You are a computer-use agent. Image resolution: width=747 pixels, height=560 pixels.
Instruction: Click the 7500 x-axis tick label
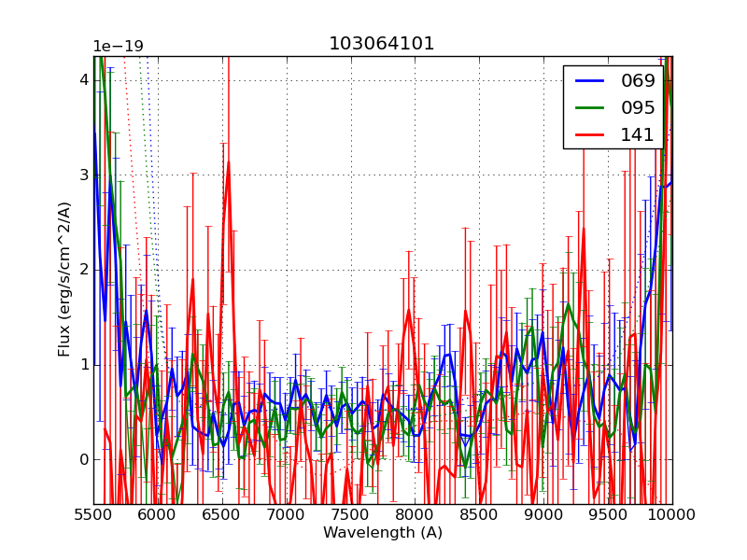pyautogui.click(x=351, y=514)
